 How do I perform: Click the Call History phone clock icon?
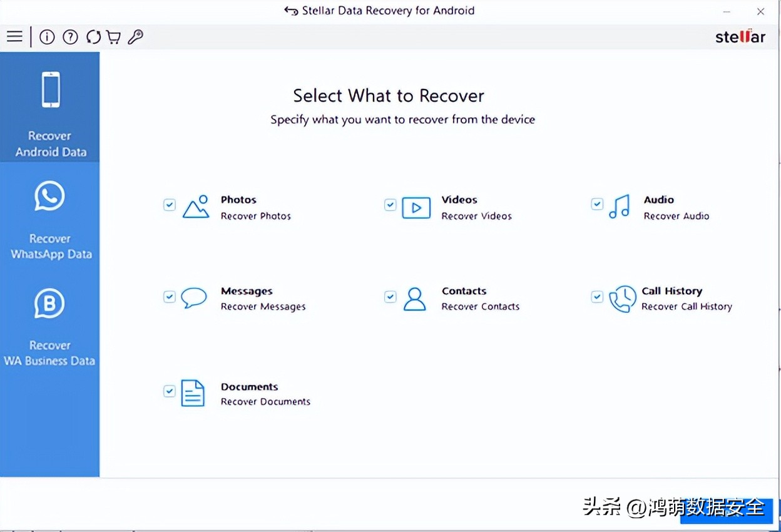pyautogui.click(x=622, y=299)
